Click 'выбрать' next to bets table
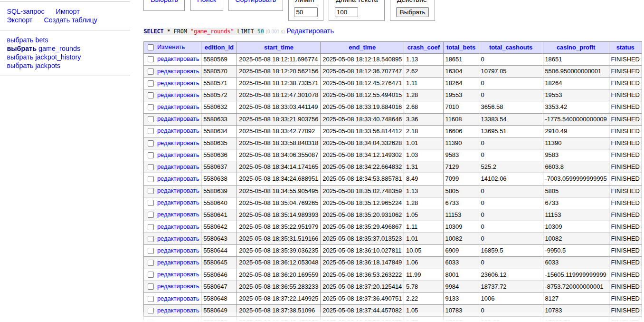This screenshot has height=322, width=644. point(20,40)
